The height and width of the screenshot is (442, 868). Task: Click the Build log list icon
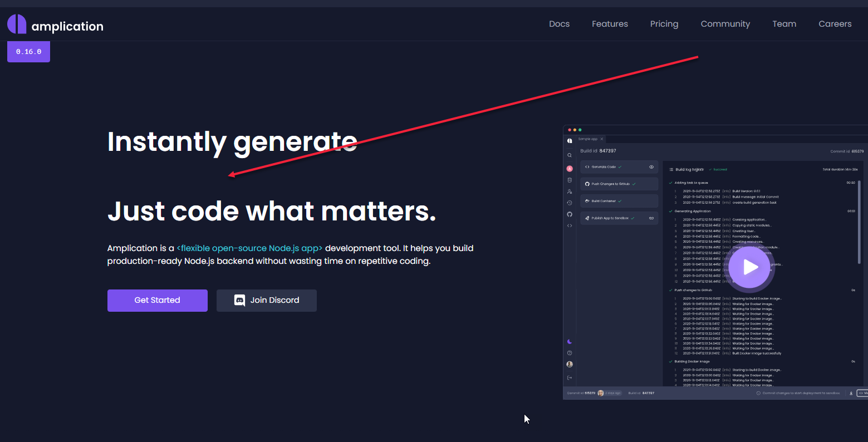(x=671, y=170)
